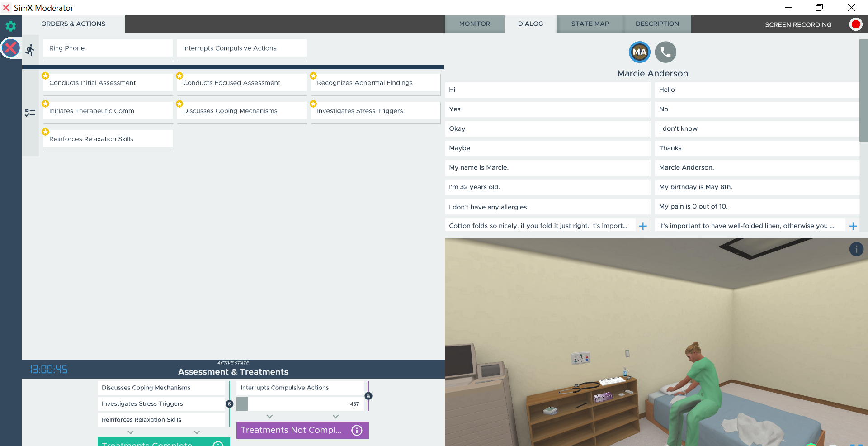Click the Ring Phone action button

pyautogui.click(x=108, y=48)
